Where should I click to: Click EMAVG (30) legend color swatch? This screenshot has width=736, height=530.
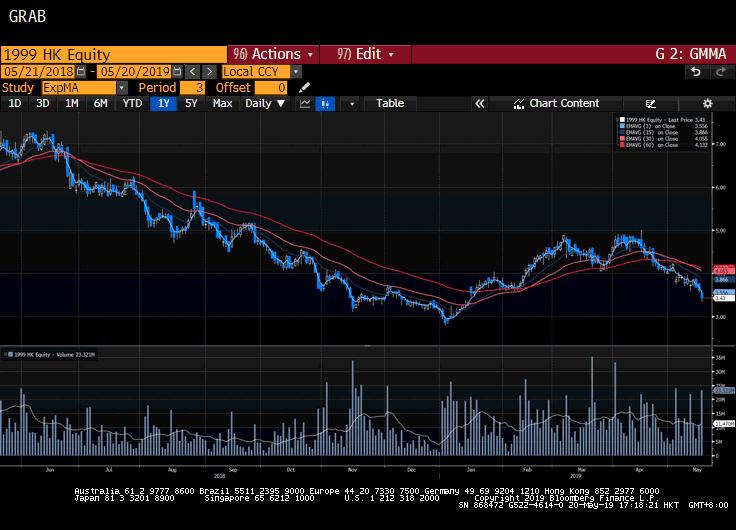[x=622, y=138]
